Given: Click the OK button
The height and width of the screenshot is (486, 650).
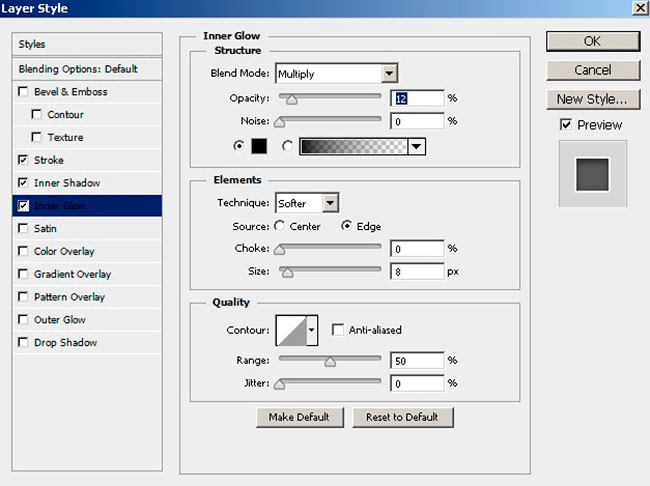Looking at the screenshot, I should (x=592, y=41).
